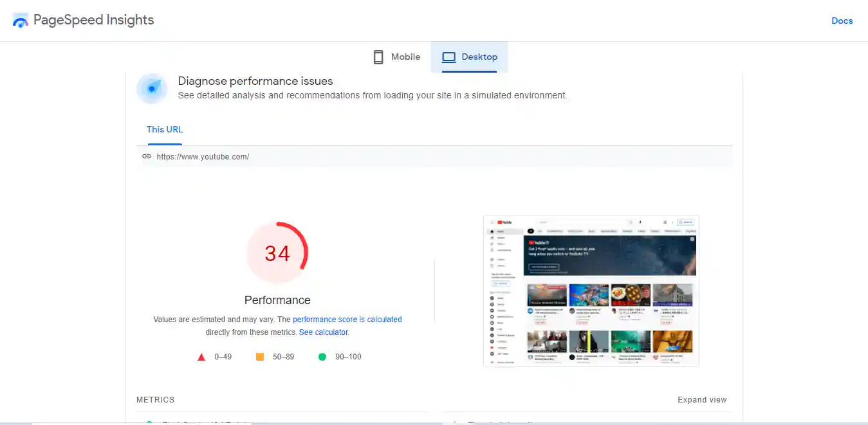Click the PageSpeed Insights logo icon
The height and width of the screenshot is (425, 868).
[20, 20]
